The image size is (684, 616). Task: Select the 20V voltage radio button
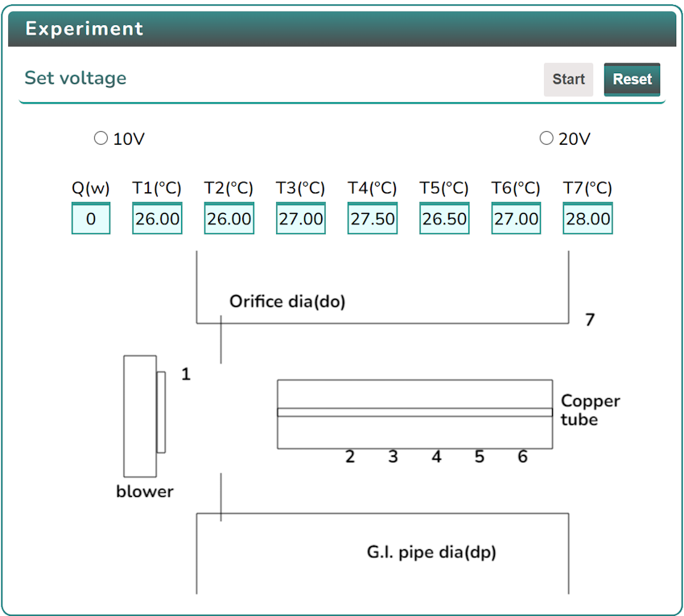pyautogui.click(x=546, y=138)
